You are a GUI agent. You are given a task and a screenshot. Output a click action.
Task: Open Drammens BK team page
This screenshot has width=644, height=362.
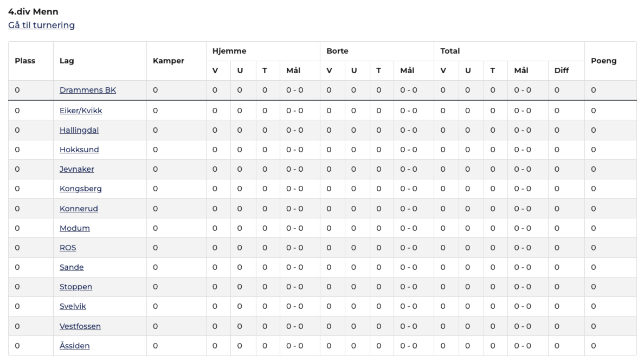pyautogui.click(x=88, y=90)
